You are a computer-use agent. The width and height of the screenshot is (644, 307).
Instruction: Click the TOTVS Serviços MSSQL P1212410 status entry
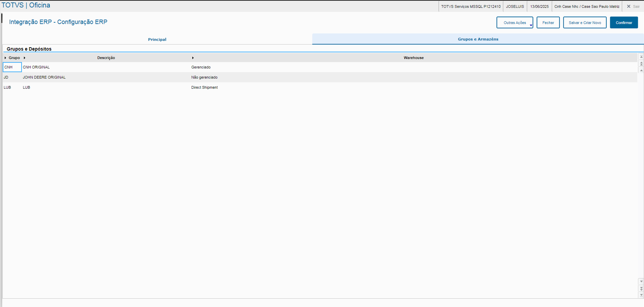[471, 7]
